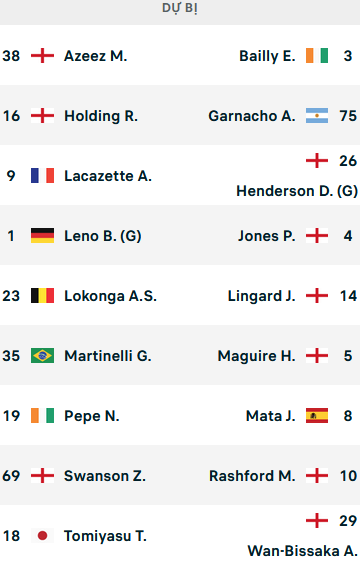Click the Ivory Coast flag beside Bailly E.
The height and width of the screenshot is (565, 360).
(317, 56)
